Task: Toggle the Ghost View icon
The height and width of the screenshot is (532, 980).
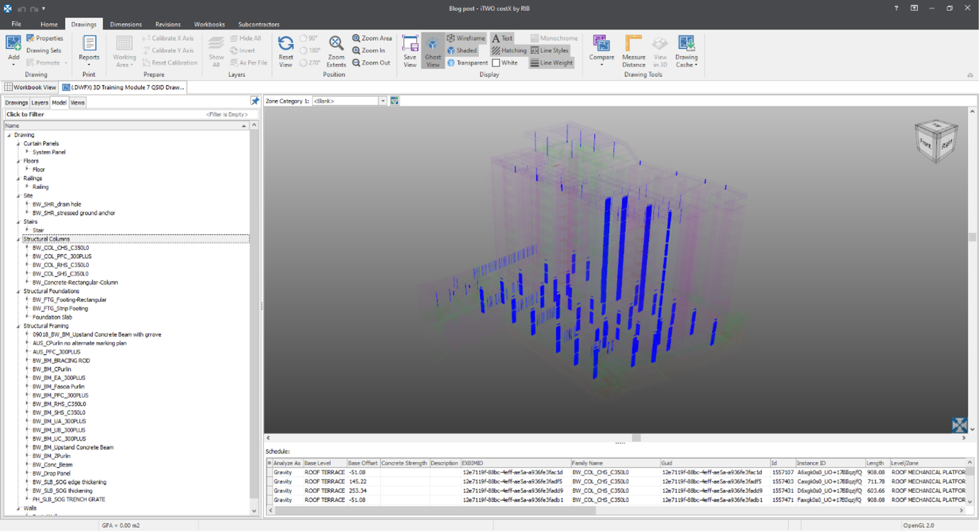Action: click(433, 44)
